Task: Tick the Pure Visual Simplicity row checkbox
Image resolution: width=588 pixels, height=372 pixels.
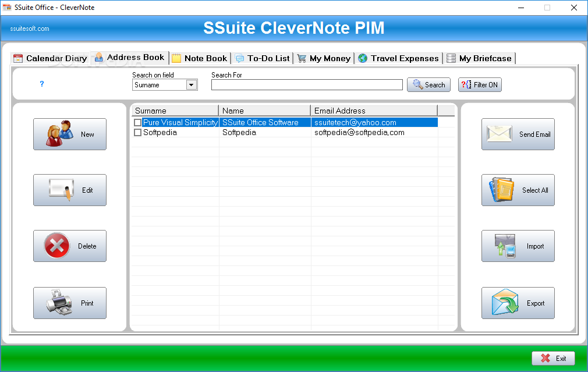Action: 137,123
